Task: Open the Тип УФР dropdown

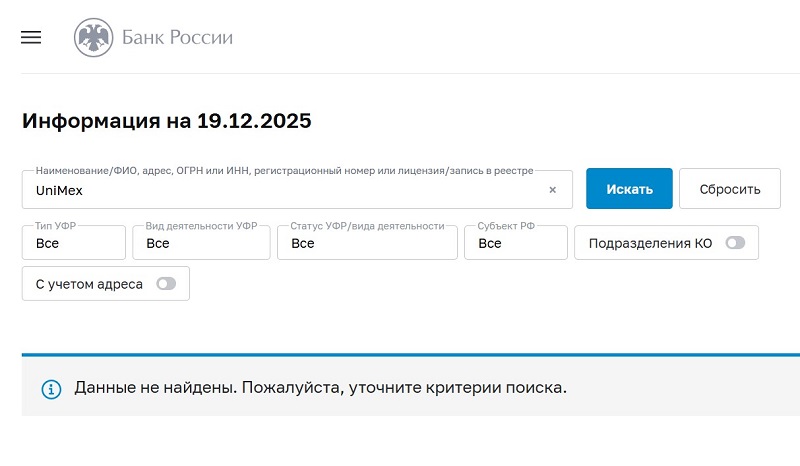Action: click(74, 243)
